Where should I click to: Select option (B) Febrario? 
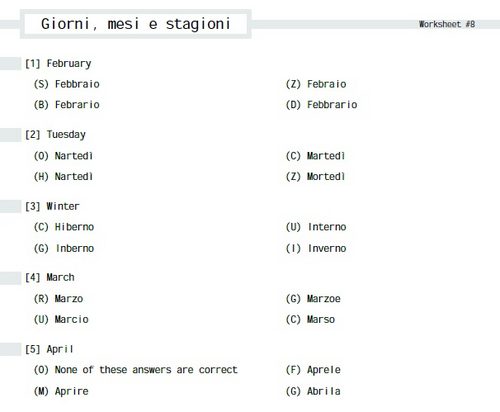(x=67, y=105)
